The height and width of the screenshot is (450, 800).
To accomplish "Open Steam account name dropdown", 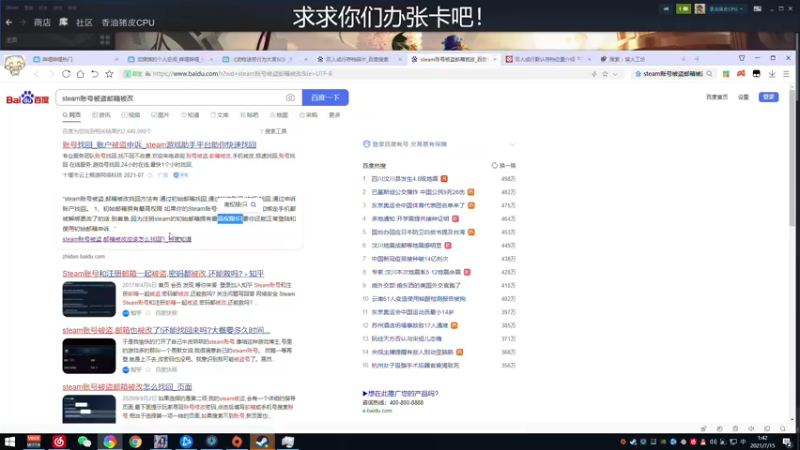I will pyautogui.click(x=726, y=9).
